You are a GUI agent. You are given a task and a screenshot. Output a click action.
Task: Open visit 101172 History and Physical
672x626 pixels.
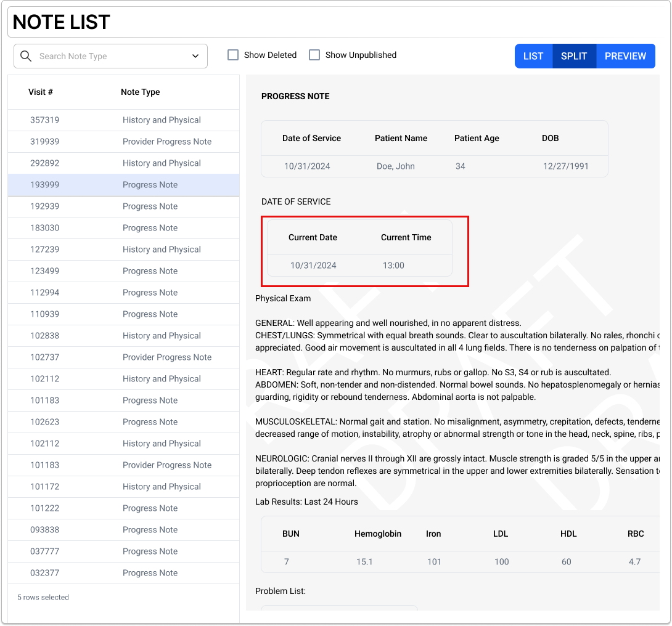tap(123, 487)
